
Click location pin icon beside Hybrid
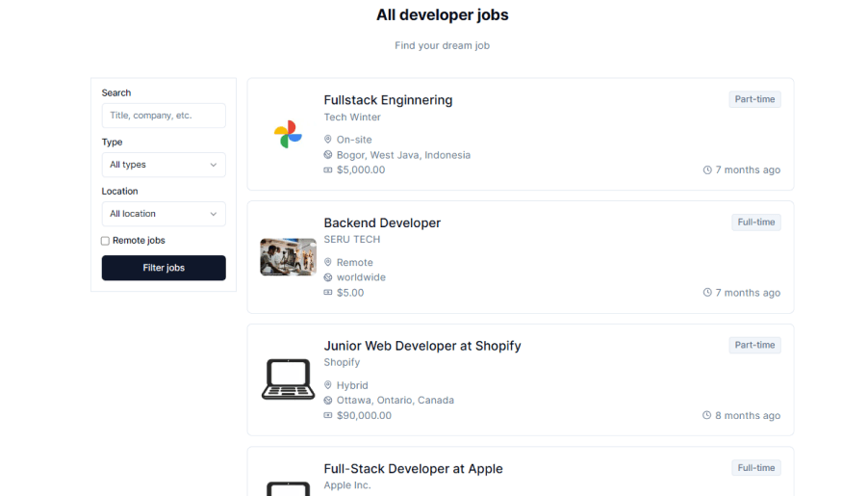point(328,384)
